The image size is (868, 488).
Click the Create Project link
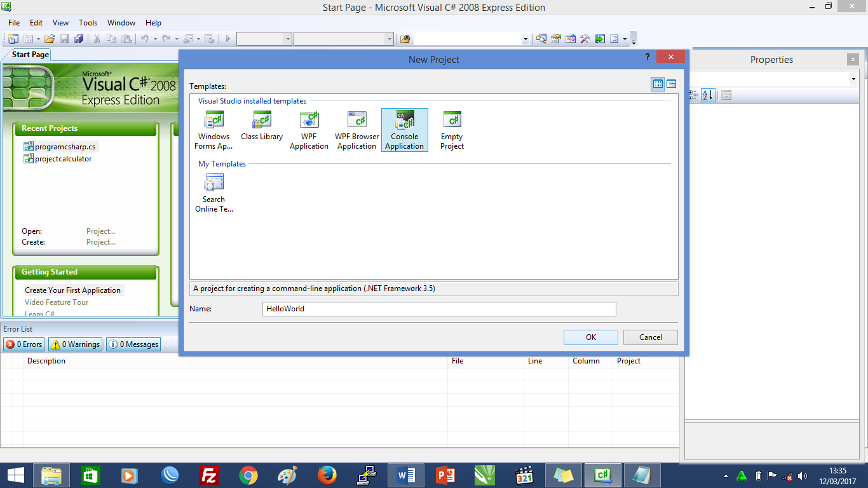(101, 242)
